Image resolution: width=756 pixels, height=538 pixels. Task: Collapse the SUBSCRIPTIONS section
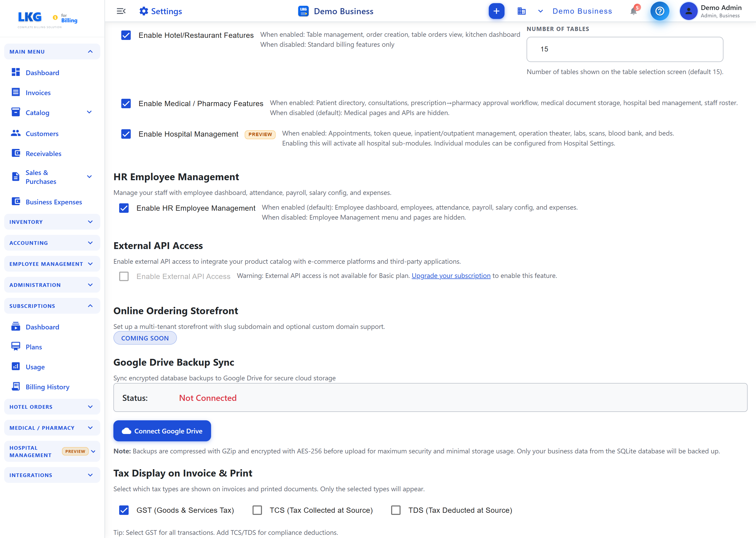(52, 306)
